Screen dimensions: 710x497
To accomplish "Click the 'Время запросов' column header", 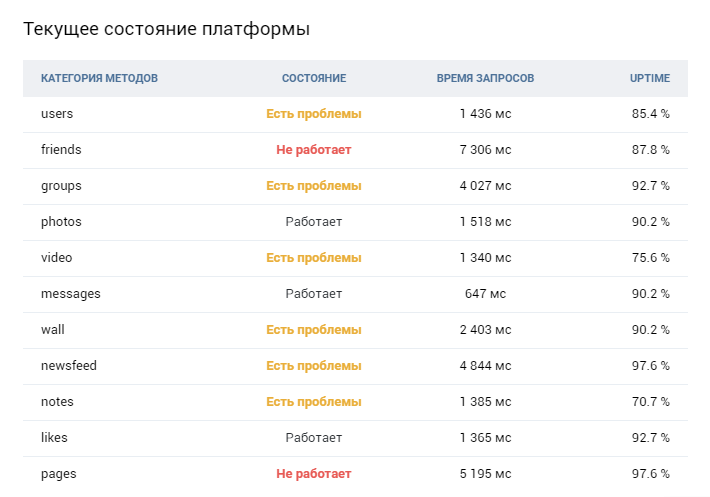I will pyautogui.click(x=485, y=78).
